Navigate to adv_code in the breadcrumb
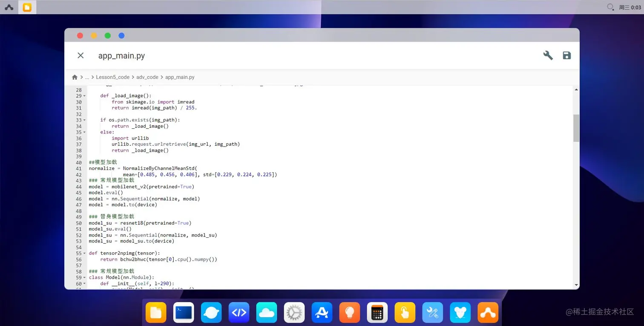 (147, 77)
